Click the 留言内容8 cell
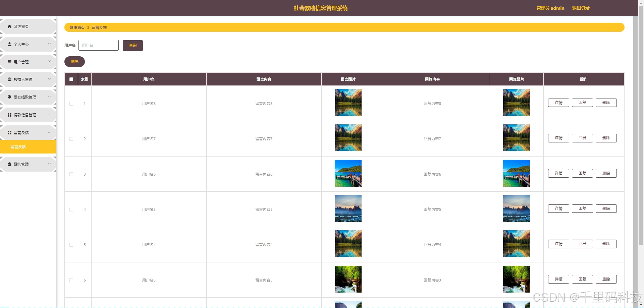The width and height of the screenshot is (644, 308). (x=264, y=104)
